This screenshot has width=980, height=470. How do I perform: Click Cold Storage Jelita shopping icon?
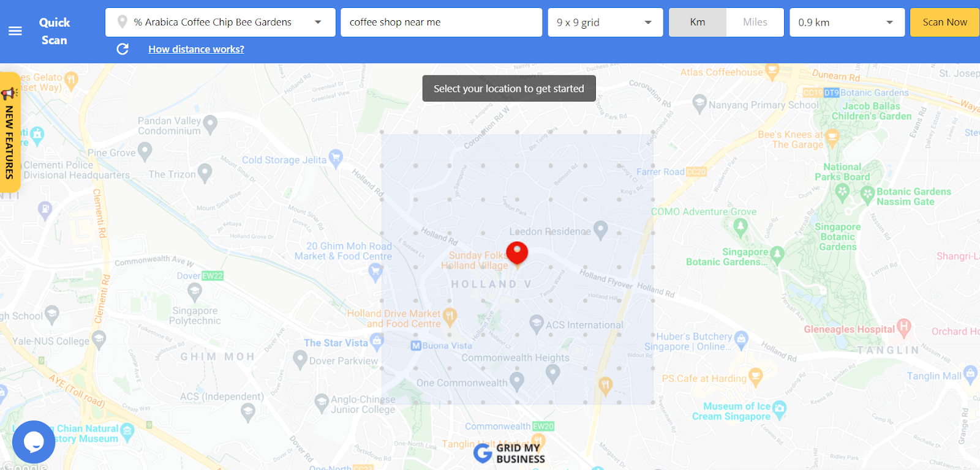[x=336, y=159]
